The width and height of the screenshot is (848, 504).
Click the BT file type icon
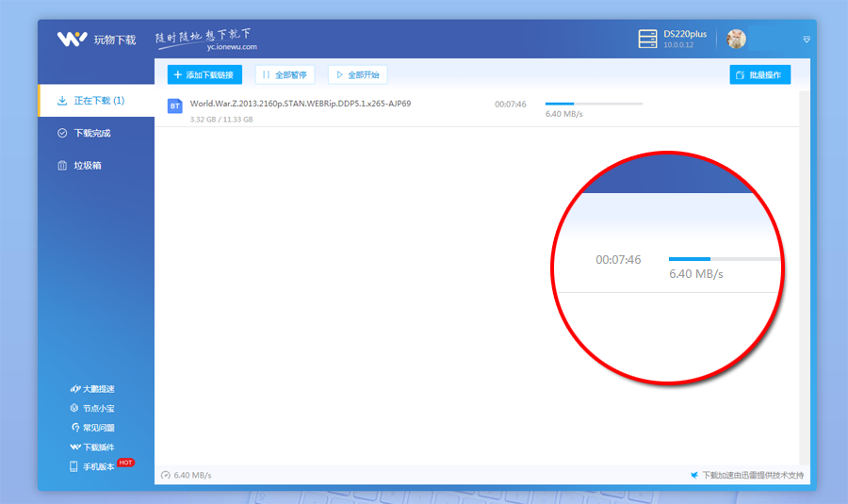174,106
